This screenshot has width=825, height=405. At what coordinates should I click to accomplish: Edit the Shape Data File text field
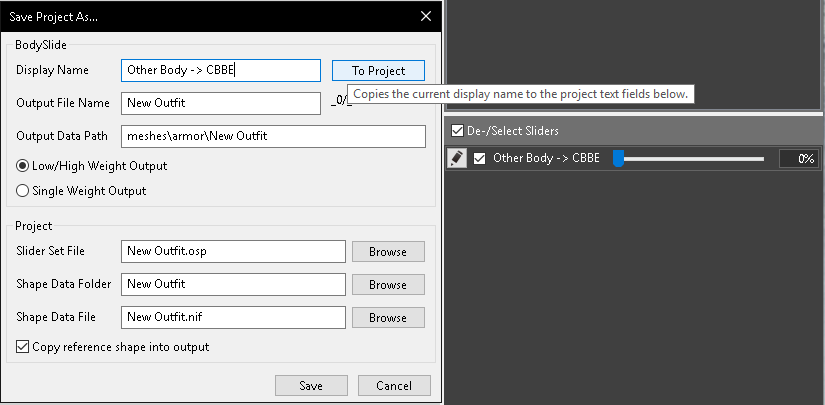coord(232,317)
